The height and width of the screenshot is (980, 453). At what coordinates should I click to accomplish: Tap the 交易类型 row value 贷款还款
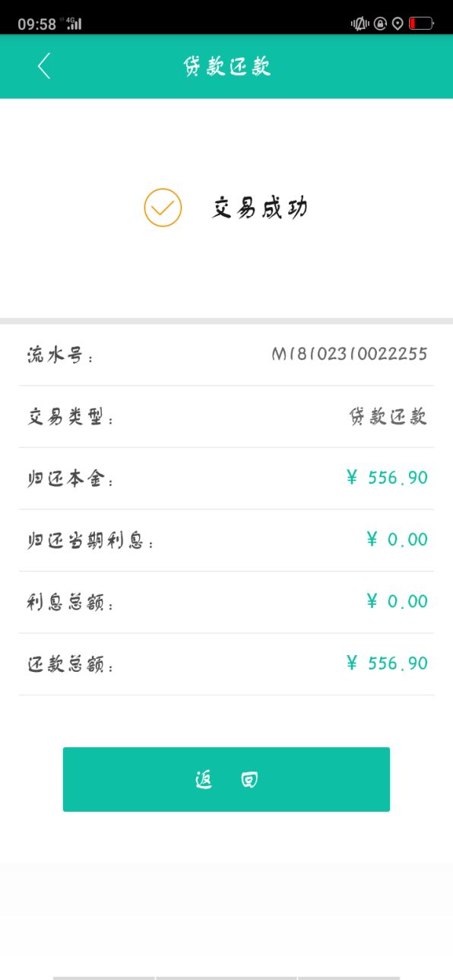388,416
